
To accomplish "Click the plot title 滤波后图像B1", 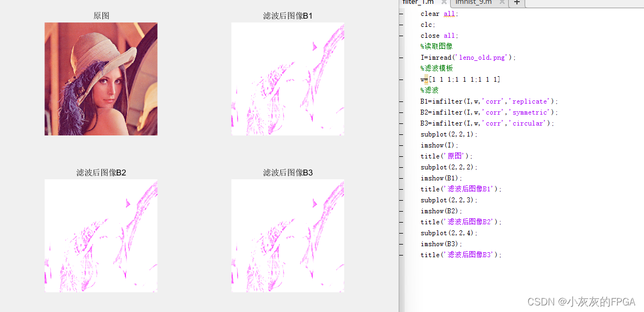I will (x=287, y=16).
